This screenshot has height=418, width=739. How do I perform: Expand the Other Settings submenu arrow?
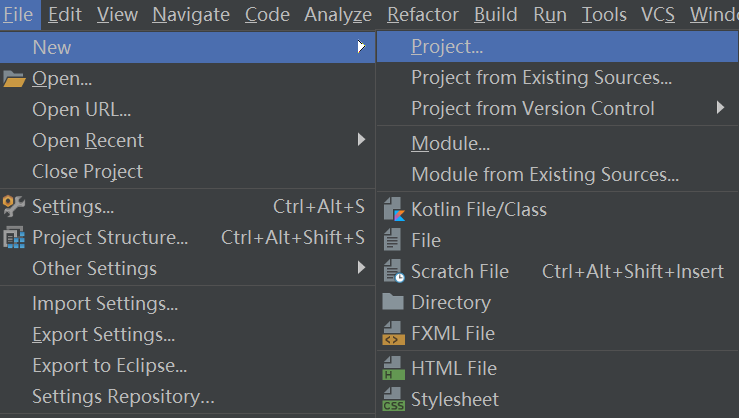(361, 268)
